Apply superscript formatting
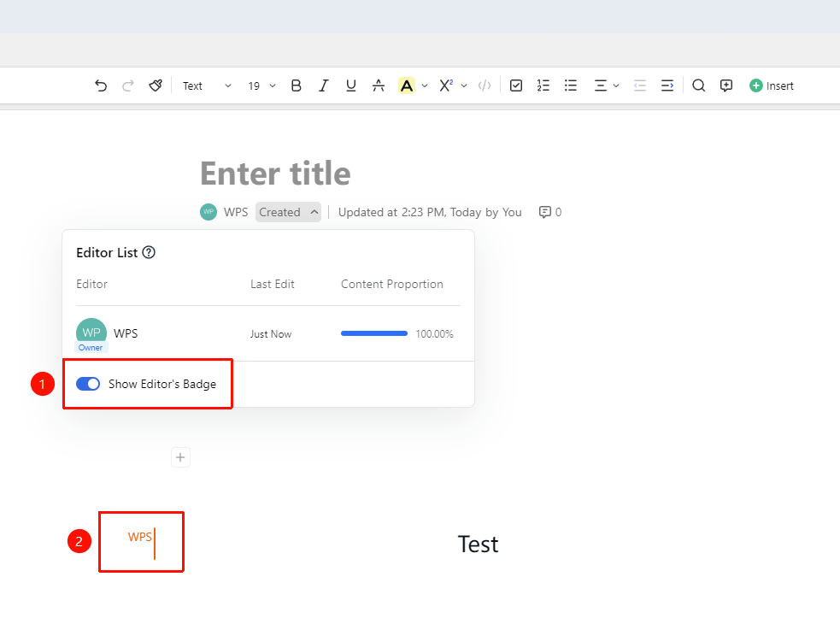This screenshot has width=840, height=618. coord(446,85)
